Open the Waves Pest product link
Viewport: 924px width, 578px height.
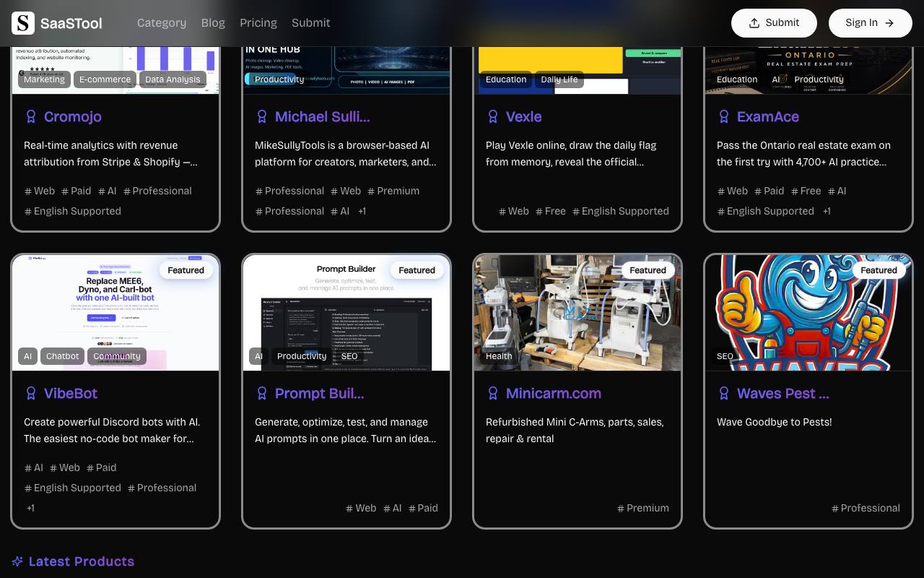[783, 393]
